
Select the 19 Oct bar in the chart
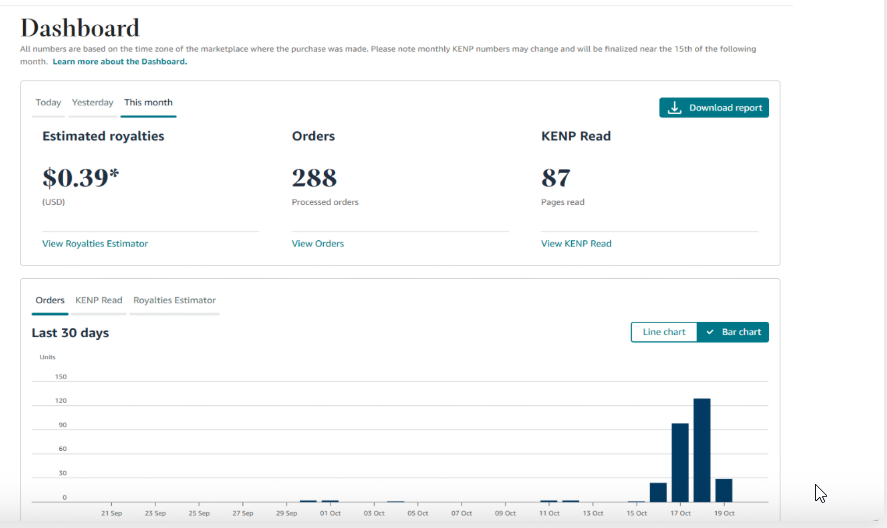point(724,490)
